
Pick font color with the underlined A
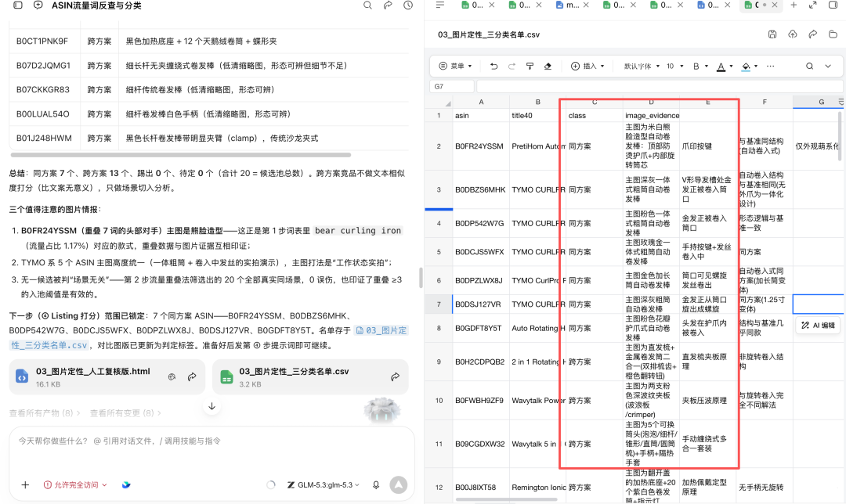point(721,67)
